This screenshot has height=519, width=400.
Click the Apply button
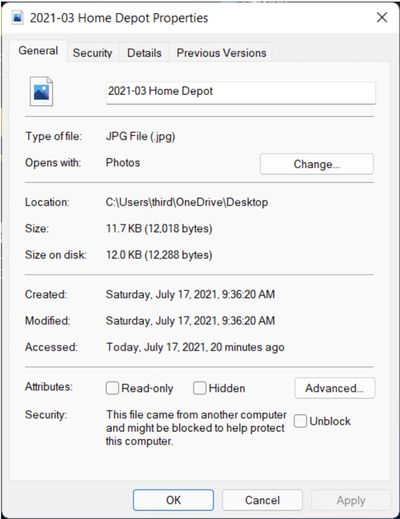351,500
